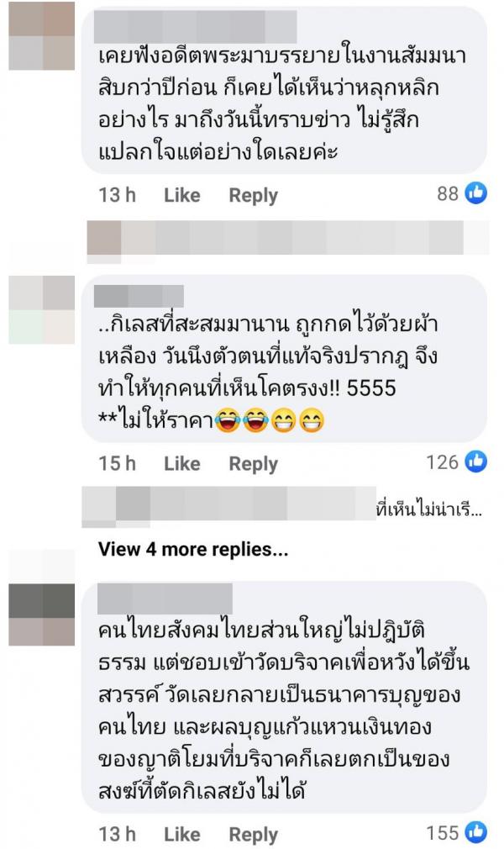Click the like reaction icon beside 88

coord(476,193)
